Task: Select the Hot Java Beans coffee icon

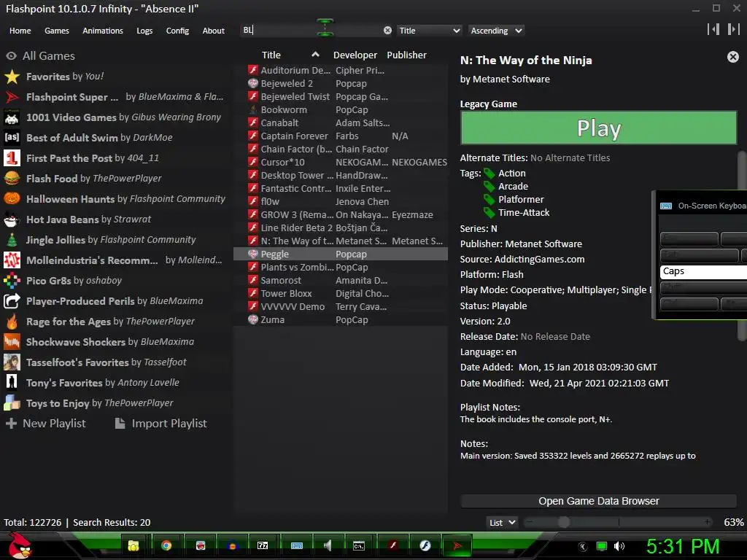Action: [x=12, y=219]
